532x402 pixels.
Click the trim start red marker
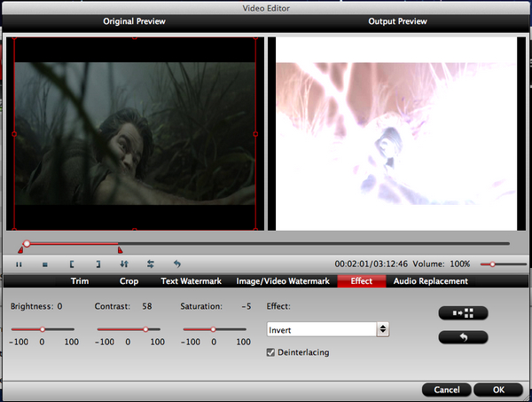coord(20,250)
